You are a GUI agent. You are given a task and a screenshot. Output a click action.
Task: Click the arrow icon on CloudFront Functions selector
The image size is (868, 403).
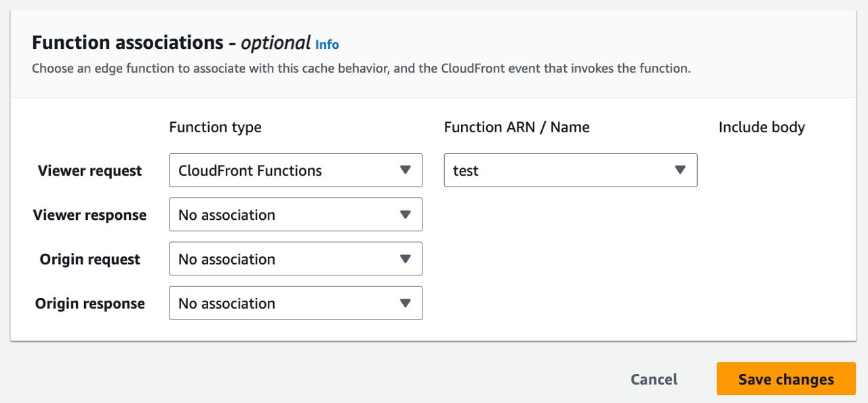click(406, 170)
